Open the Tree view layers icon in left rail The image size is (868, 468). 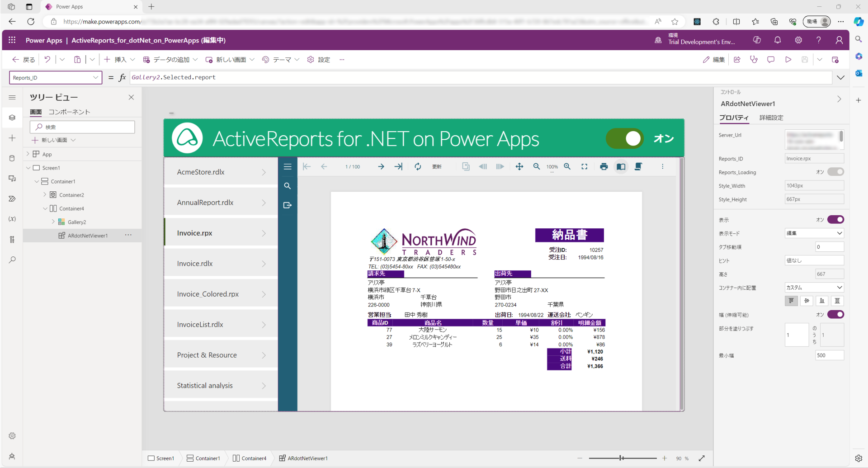[x=12, y=118]
